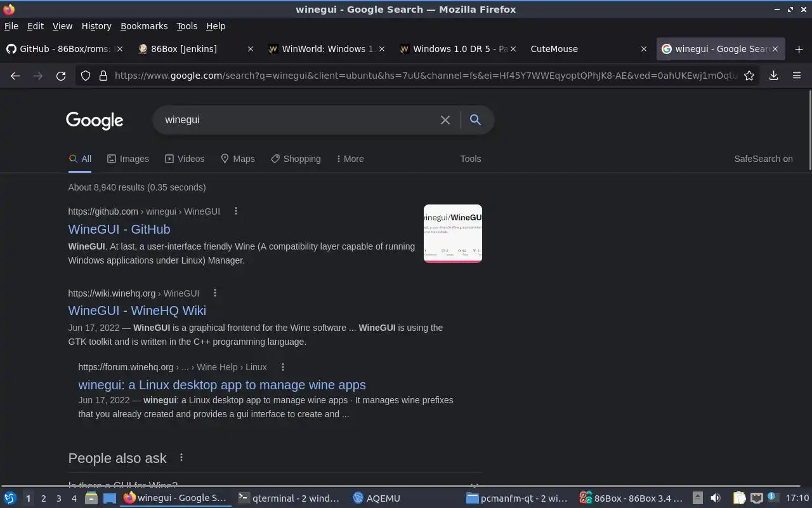The height and width of the screenshot is (508, 812).
Task: Open the network status tray icon
Action: pyautogui.click(x=756, y=498)
